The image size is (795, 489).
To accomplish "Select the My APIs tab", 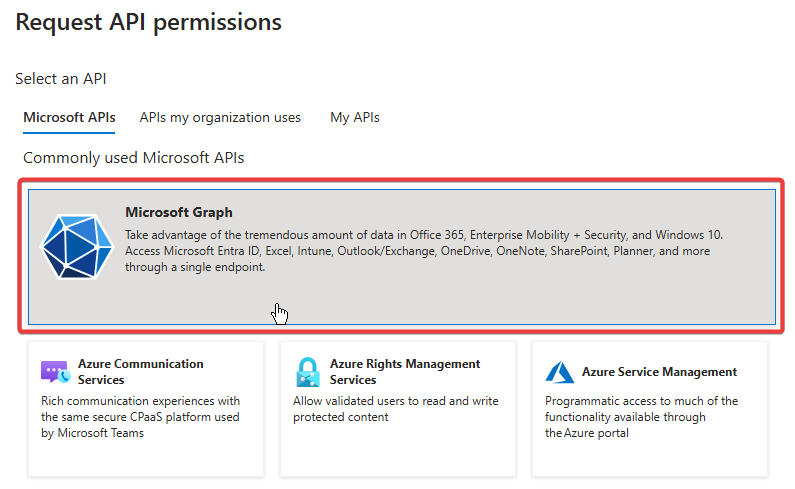I will pyautogui.click(x=355, y=117).
